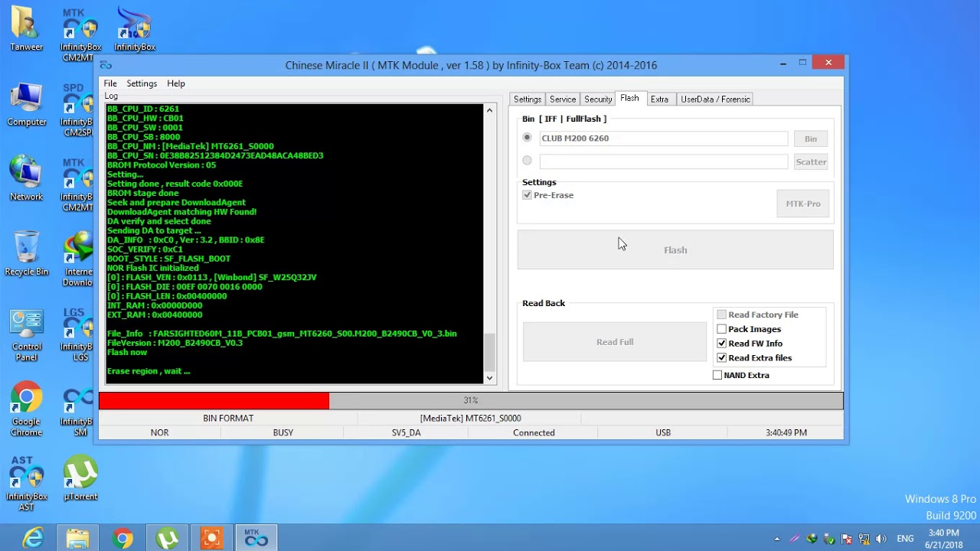This screenshot has height=551, width=980.
Task: Click the BIN FORMAT status cell
Action: point(228,419)
